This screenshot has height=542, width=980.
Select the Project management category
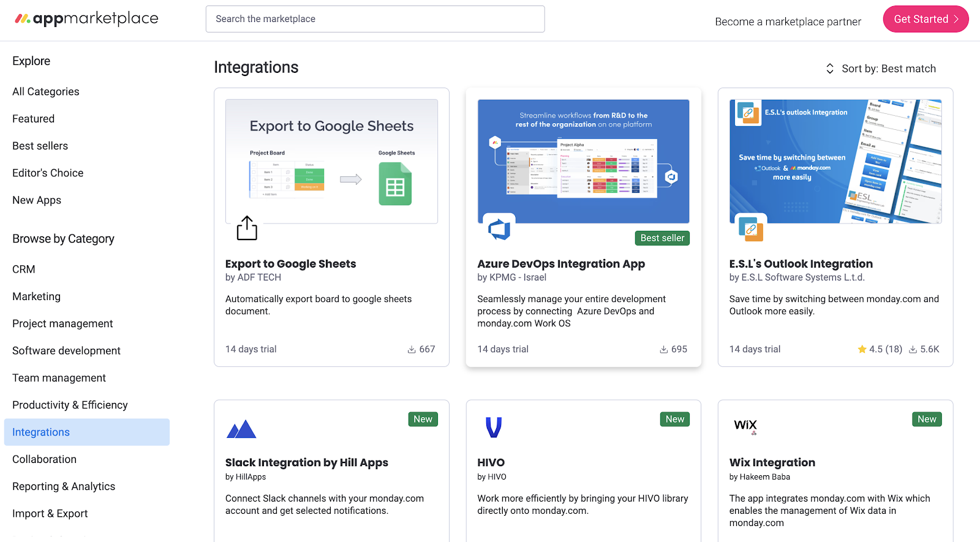(62, 323)
